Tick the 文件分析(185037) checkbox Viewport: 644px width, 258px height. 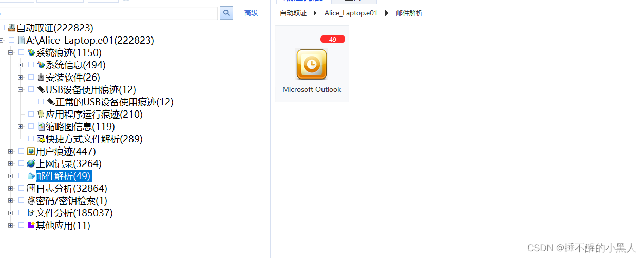pos(21,213)
